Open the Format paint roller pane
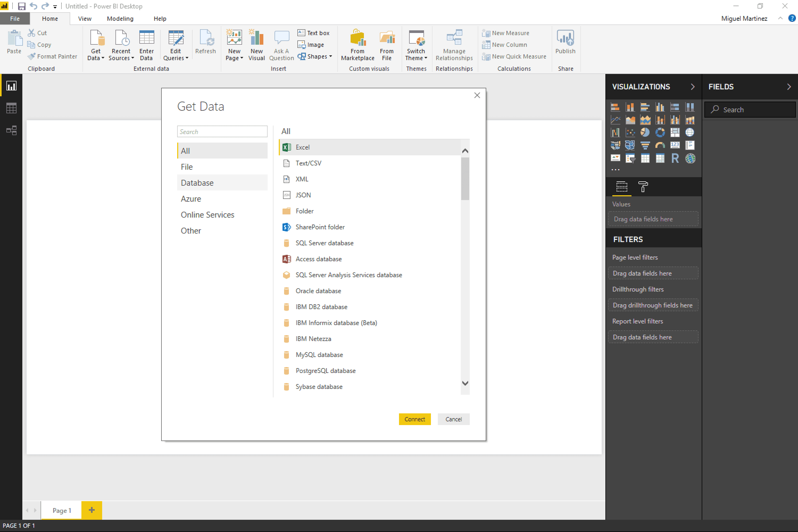This screenshot has height=532, width=798. [643, 187]
